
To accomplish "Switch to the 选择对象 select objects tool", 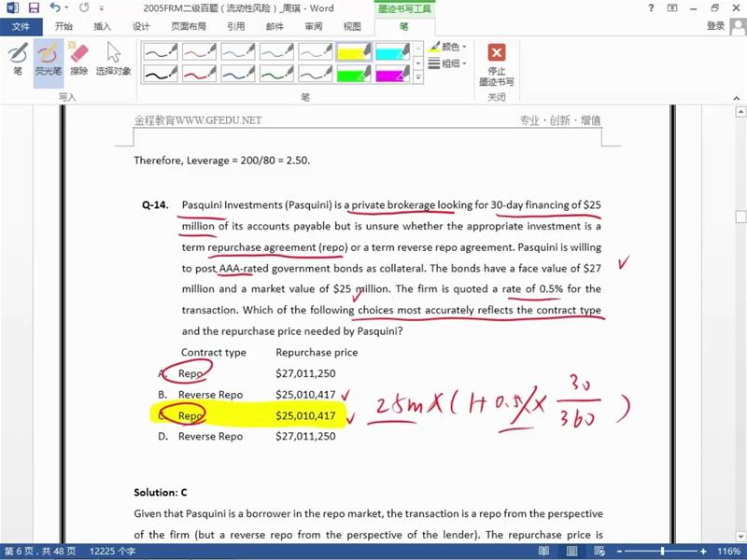I will [x=113, y=59].
